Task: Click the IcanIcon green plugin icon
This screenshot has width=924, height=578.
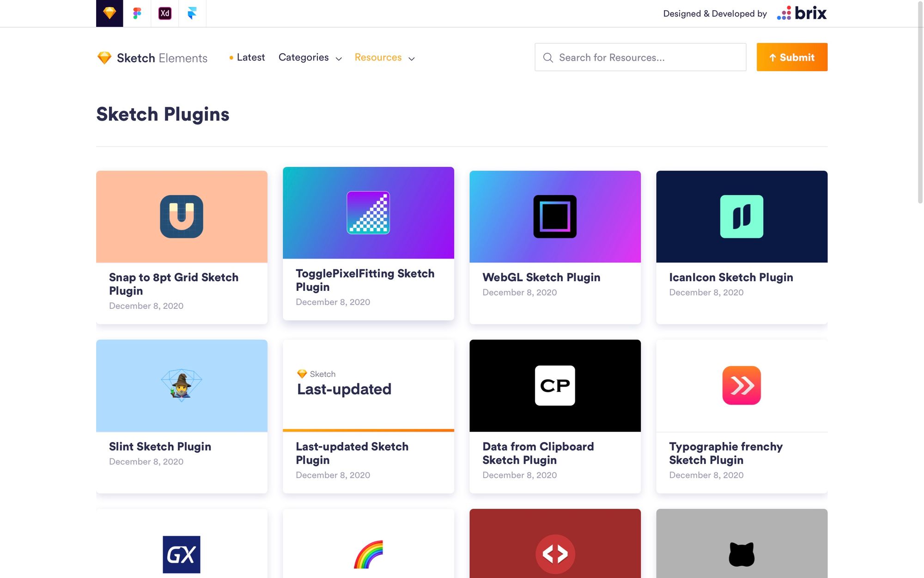Action: [x=742, y=216]
